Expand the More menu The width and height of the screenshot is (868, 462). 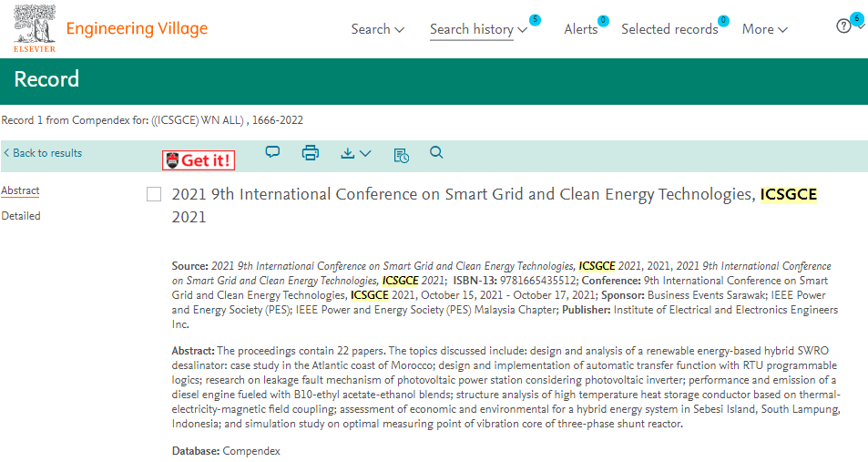click(764, 29)
